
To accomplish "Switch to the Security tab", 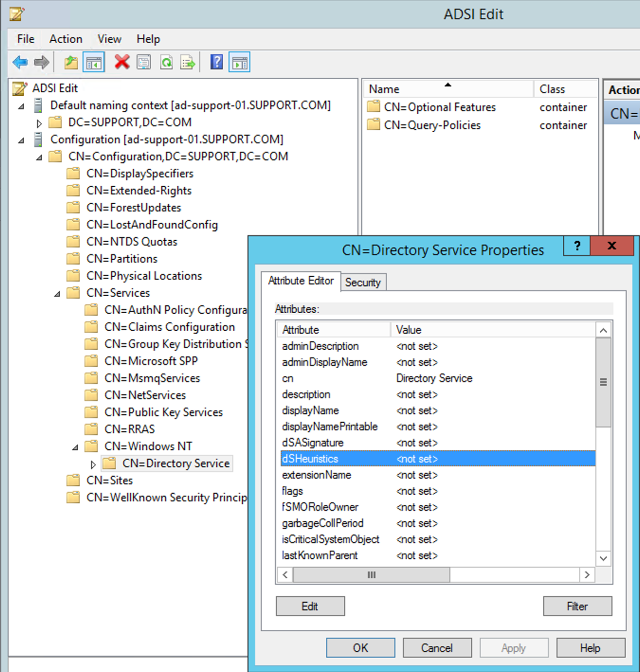I will (363, 282).
